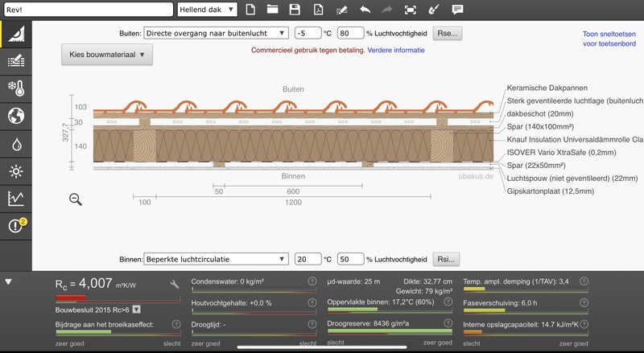Click the Droogreserve green rating bar

pyautogui.click(x=390, y=331)
